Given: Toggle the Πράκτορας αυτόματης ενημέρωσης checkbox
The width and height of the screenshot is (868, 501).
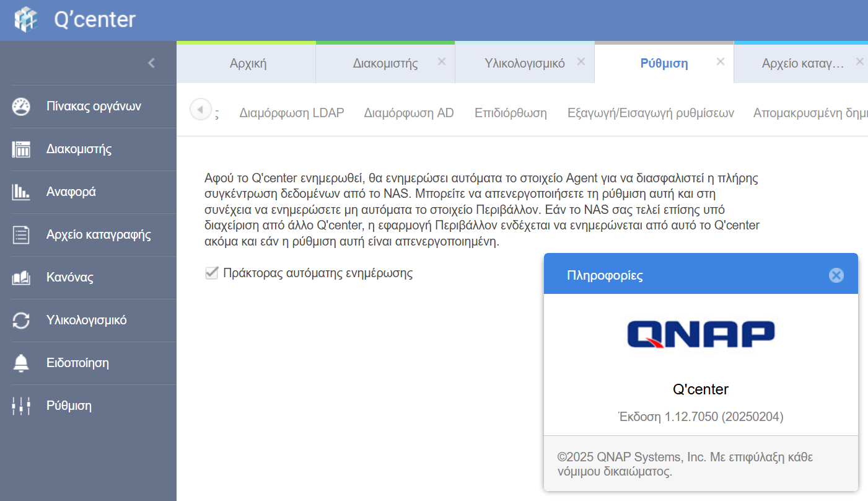Looking at the screenshot, I should coord(212,273).
